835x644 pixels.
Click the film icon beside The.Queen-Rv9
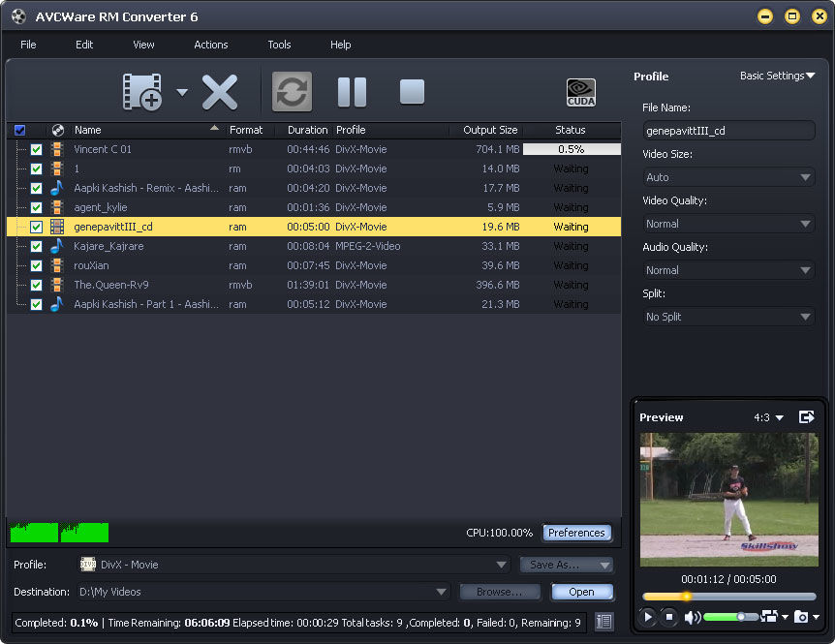point(57,285)
